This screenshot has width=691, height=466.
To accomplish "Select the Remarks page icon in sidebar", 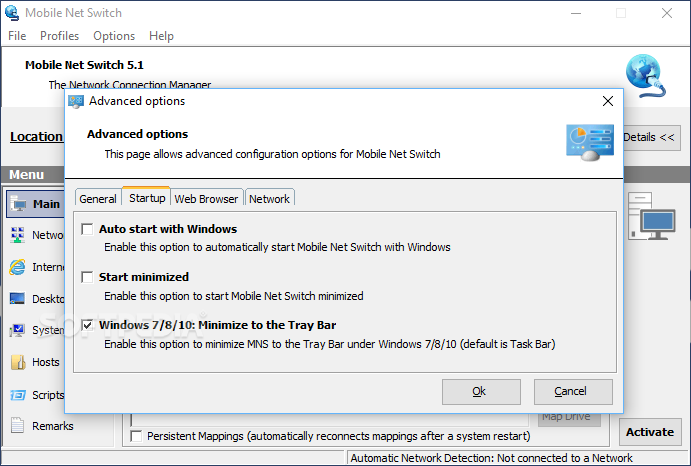I will [x=17, y=425].
